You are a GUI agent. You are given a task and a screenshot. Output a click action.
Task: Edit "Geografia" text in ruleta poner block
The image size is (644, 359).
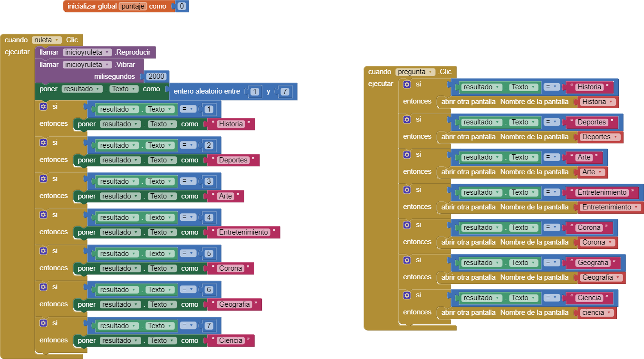point(234,304)
